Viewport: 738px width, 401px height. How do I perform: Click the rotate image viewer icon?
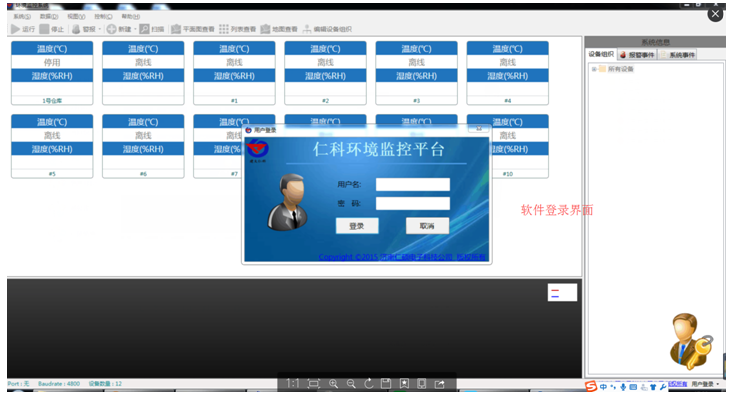point(369,384)
